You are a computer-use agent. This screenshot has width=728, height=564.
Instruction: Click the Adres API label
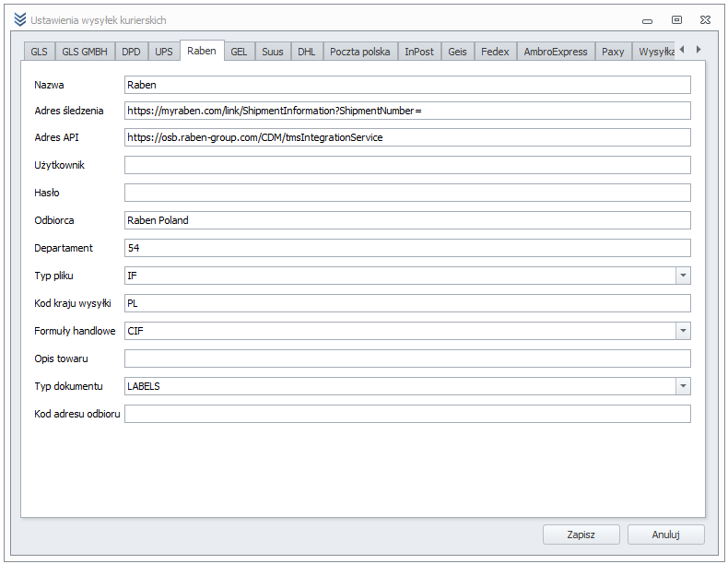[x=56, y=137]
